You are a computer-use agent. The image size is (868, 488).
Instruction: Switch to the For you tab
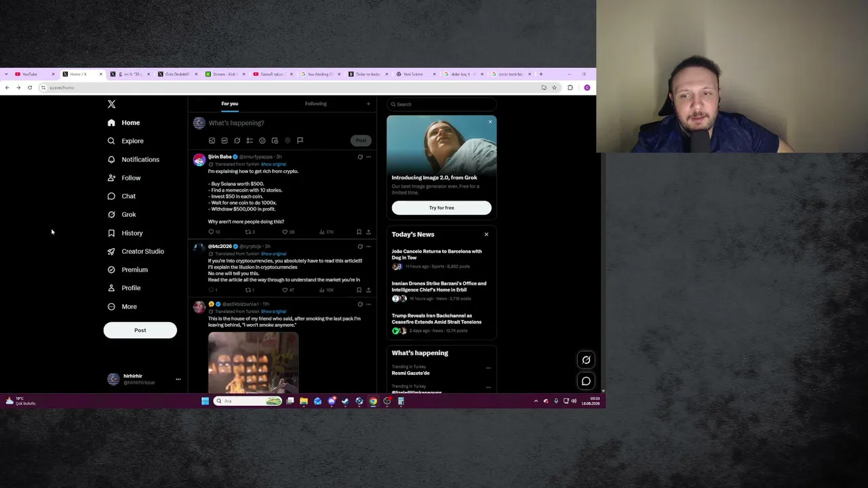(230, 104)
